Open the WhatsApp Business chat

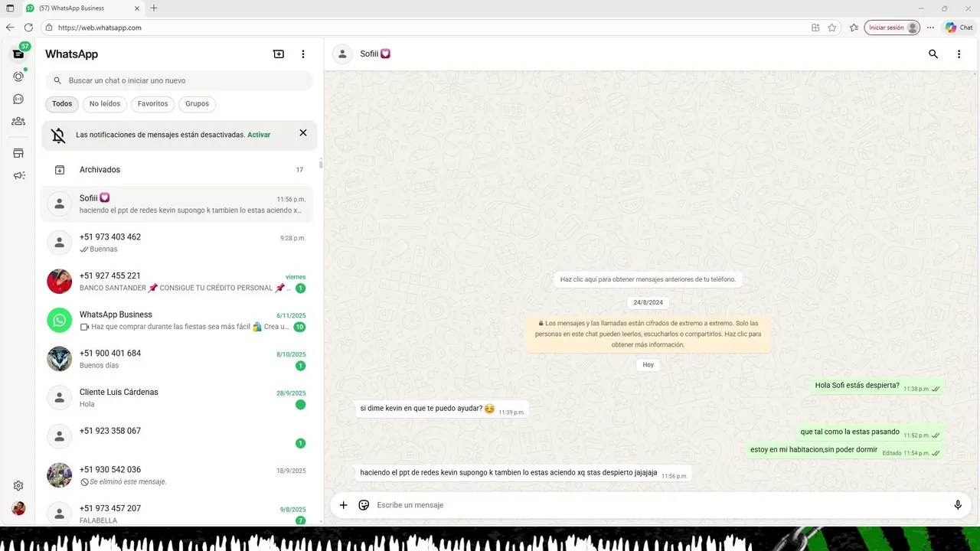177,320
